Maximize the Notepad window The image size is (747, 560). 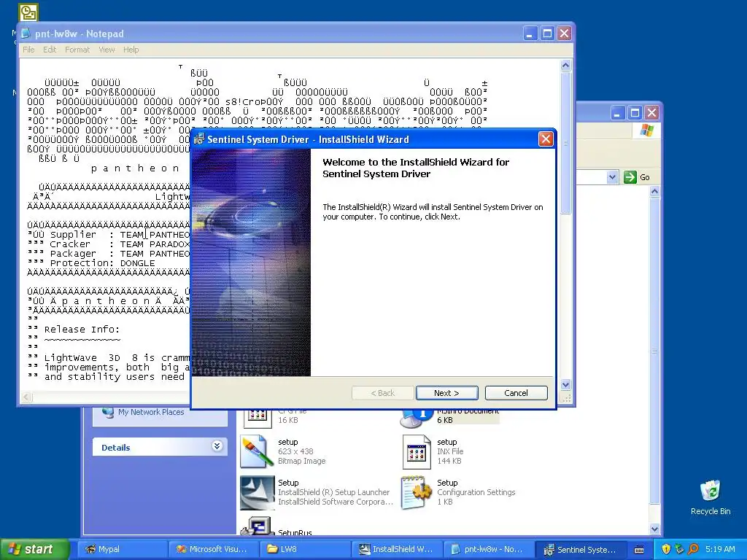click(x=547, y=34)
